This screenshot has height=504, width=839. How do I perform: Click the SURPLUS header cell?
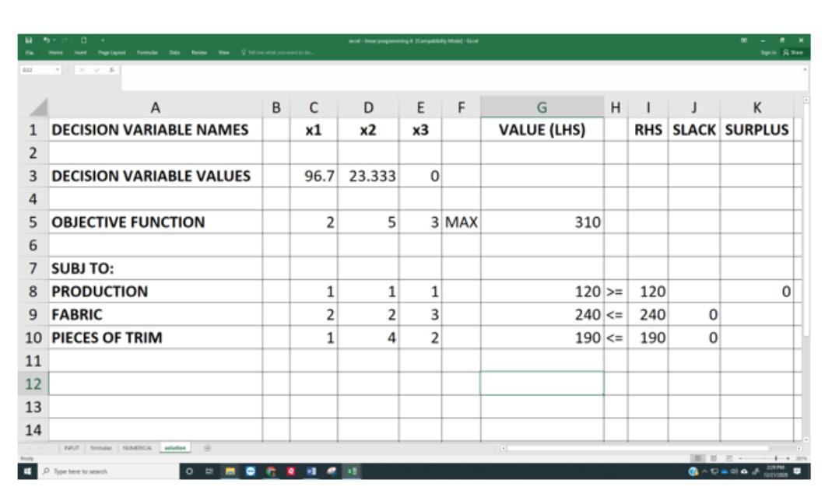757,130
